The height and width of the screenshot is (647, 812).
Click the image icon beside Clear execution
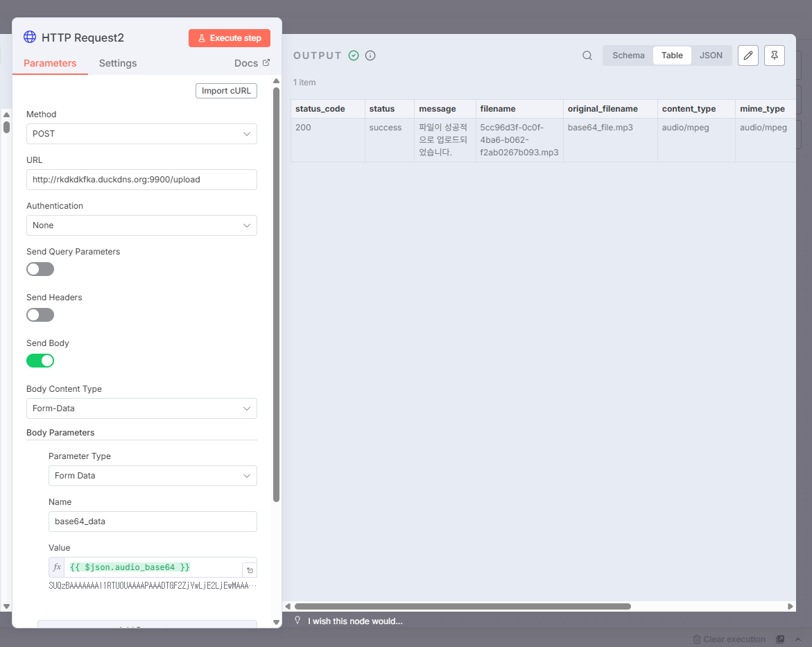coord(780,639)
